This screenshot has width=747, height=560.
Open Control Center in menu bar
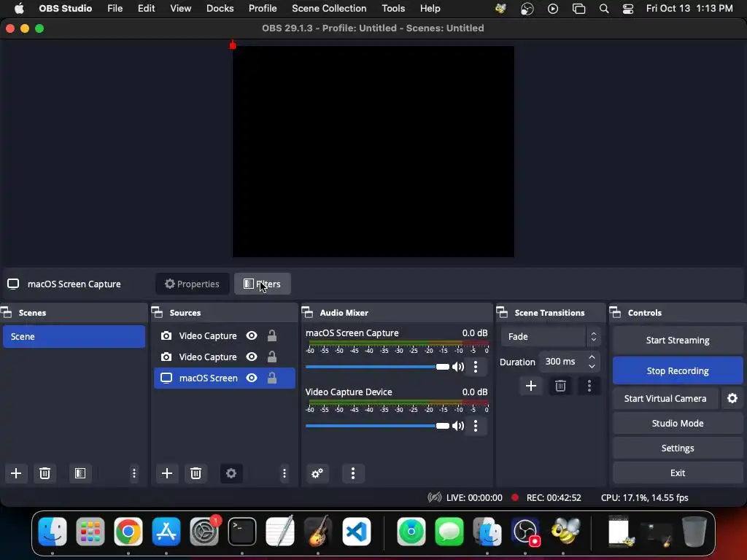(628, 9)
